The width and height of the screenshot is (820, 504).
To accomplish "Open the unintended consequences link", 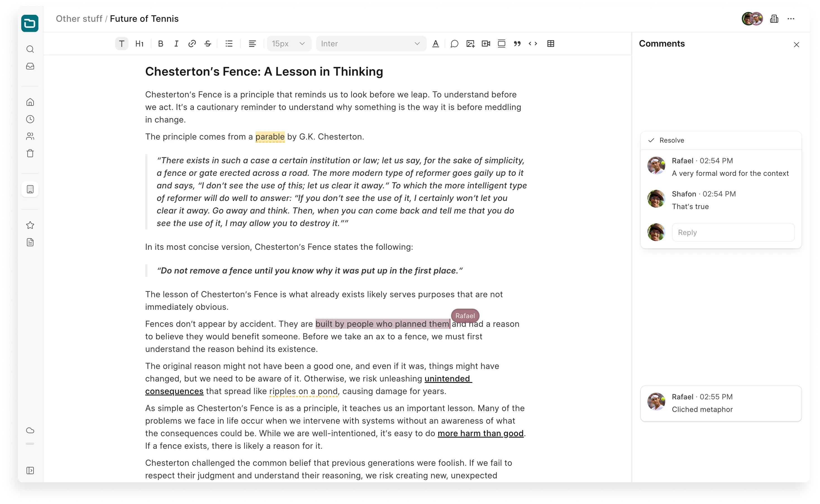I will 447,379.
